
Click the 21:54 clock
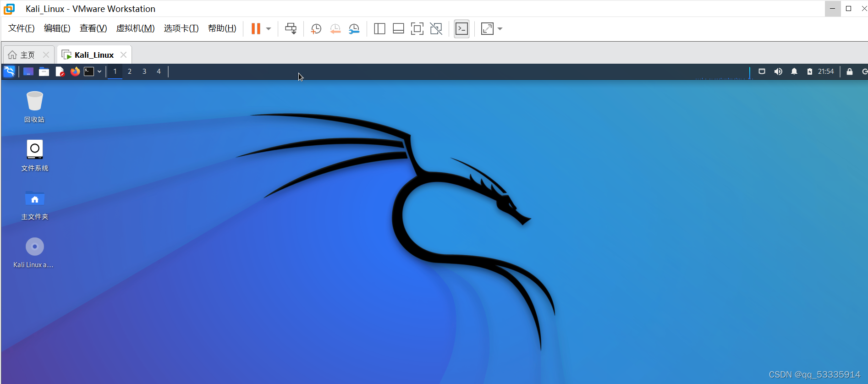click(x=826, y=71)
